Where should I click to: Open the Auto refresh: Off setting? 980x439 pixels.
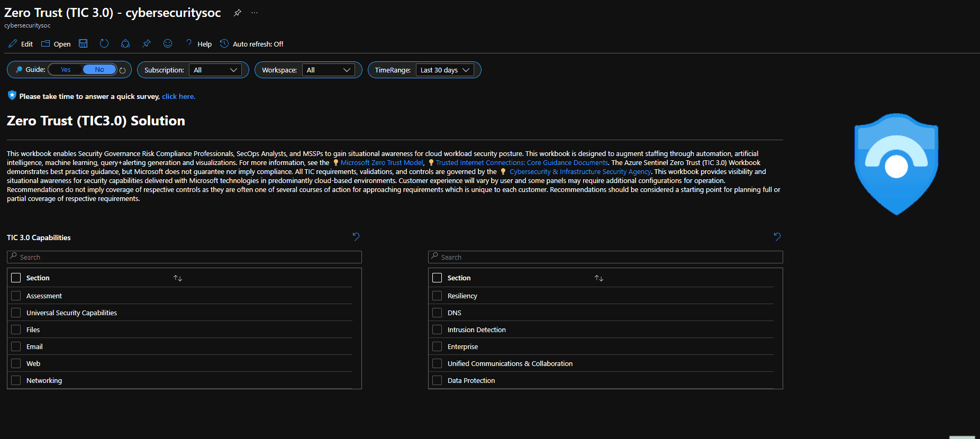tap(252, 44)
